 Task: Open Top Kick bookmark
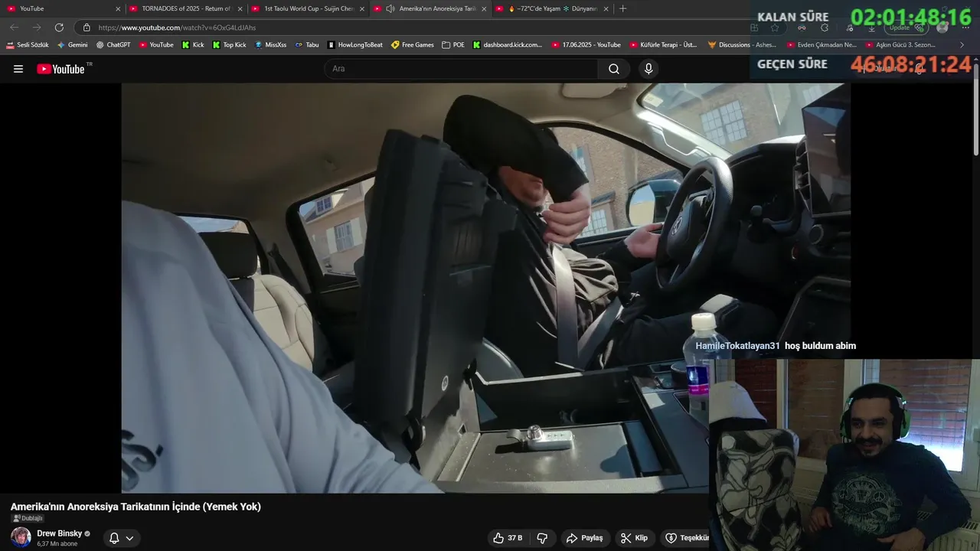coord(229,45)
